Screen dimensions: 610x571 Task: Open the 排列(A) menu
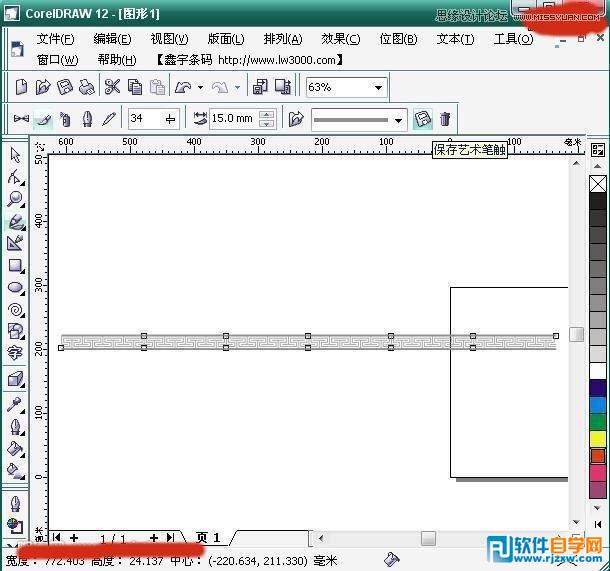point(283,39)
